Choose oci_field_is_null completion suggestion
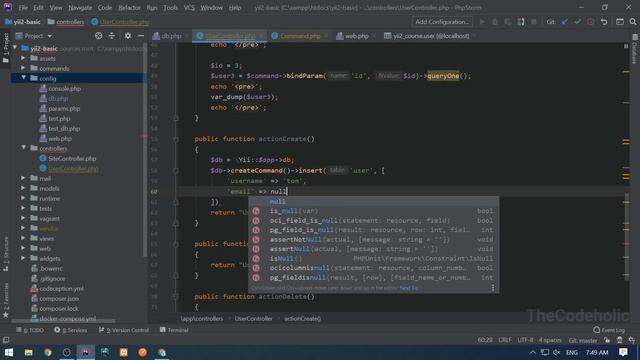The width and height of the screenshot is (640, 360). 373,220
